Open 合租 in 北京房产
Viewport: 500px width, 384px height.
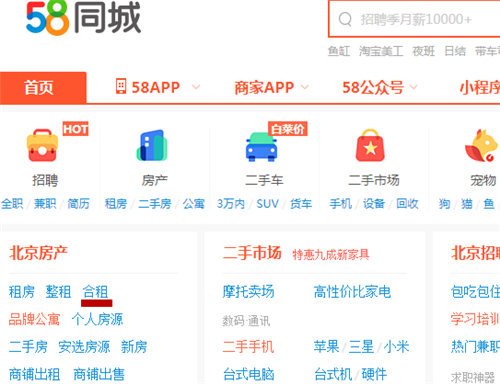(x=96, y=292)
